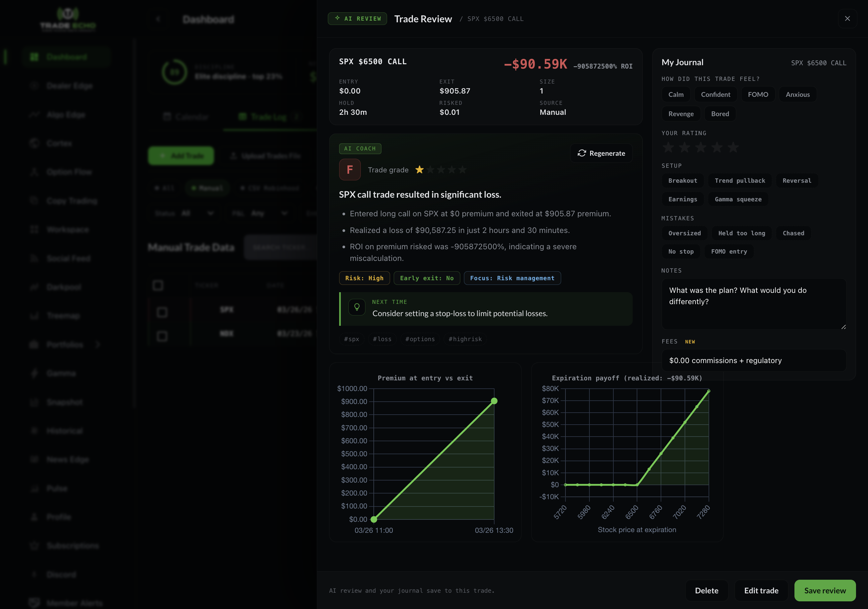This screenshot has height=609, width=868.
Task: Expand the Portfolios sidebar chevron
Action: click(98, 344)
